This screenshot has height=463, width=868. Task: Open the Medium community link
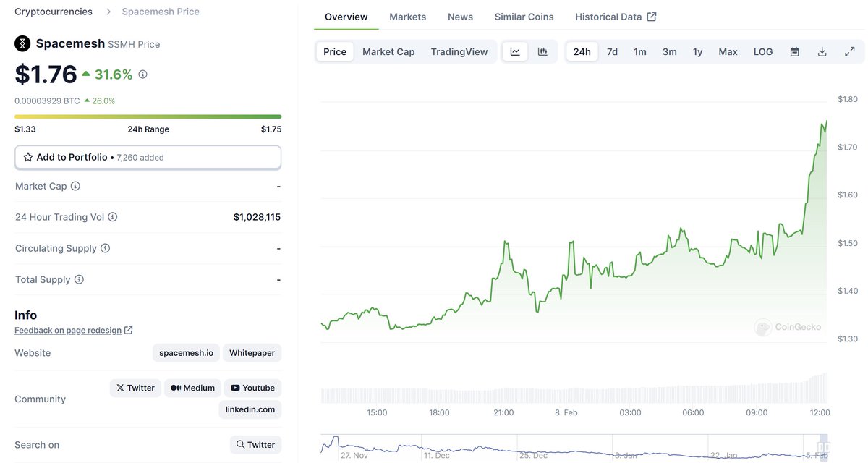pyautogui.click(x=192, y=388)
